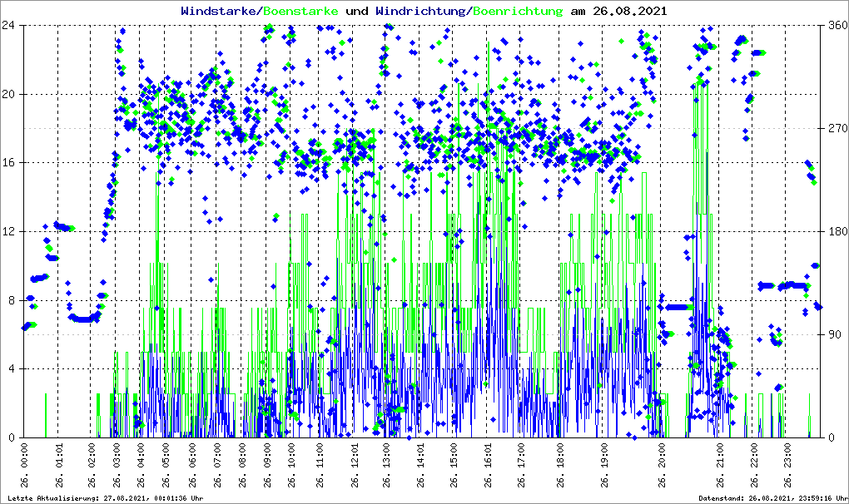
Task: Click left axis value 20
Action: click(x=8, y=94)
